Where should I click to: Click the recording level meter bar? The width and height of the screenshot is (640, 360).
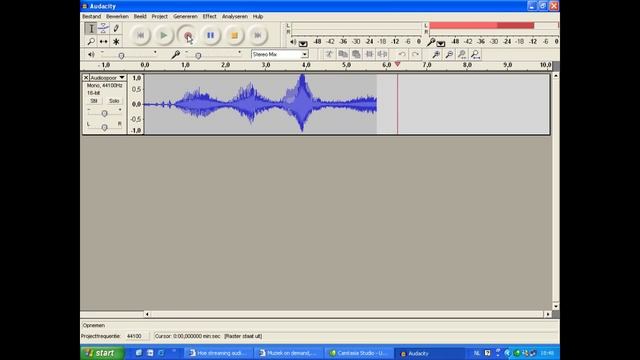[493, 25]
